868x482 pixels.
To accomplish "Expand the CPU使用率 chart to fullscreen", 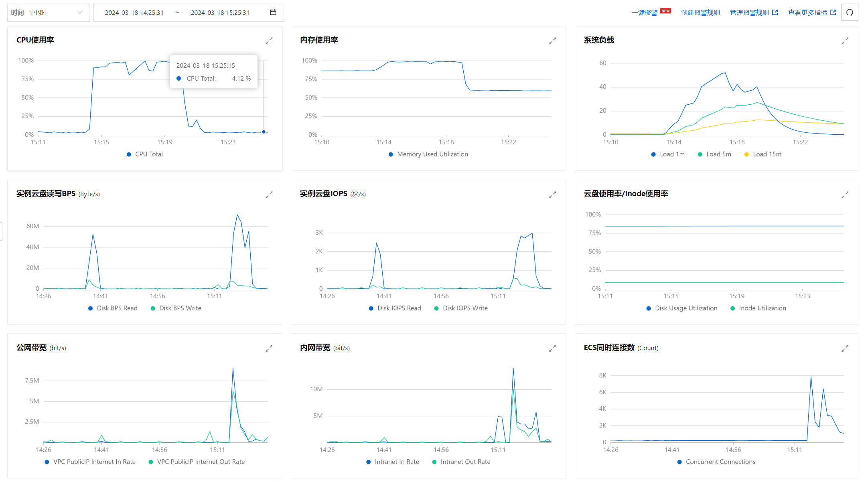I will point(269,41).
